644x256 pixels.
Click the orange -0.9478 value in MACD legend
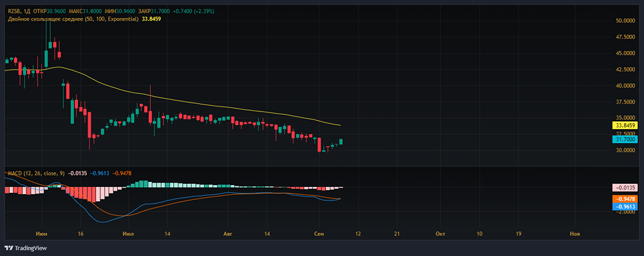(122, 173)
